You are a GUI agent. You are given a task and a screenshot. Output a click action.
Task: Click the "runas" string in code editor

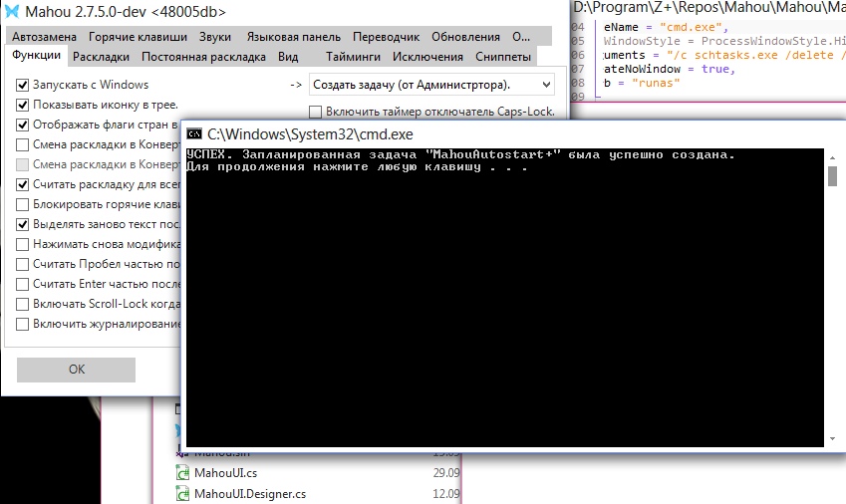(655, 83)
